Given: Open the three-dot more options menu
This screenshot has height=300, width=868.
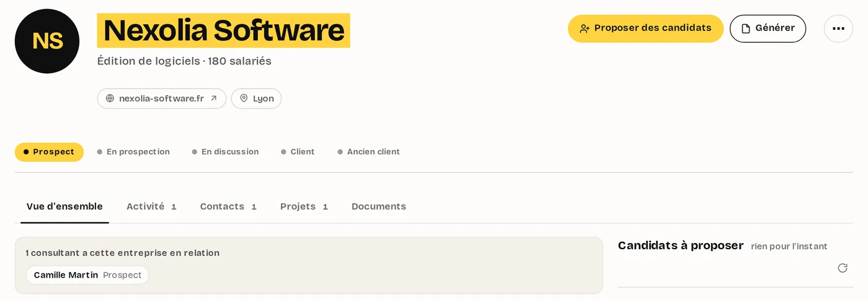Looking at the screenshot, I should point(838,29).
